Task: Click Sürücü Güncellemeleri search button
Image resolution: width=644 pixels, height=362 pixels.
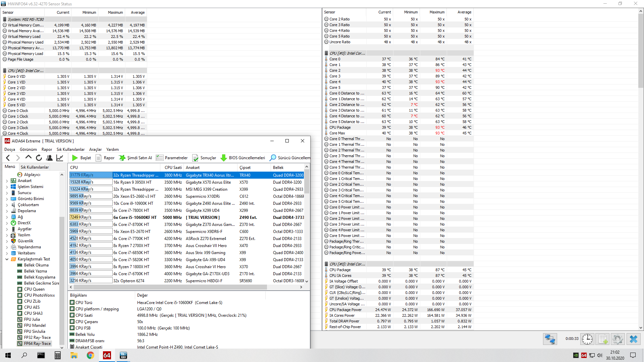Action: [290, 158]
